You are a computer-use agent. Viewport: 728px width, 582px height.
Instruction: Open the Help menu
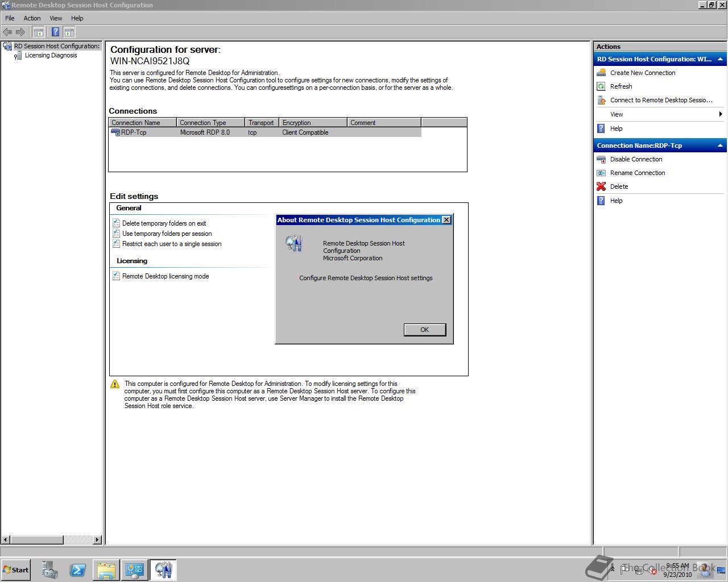[x=77, y=18]
